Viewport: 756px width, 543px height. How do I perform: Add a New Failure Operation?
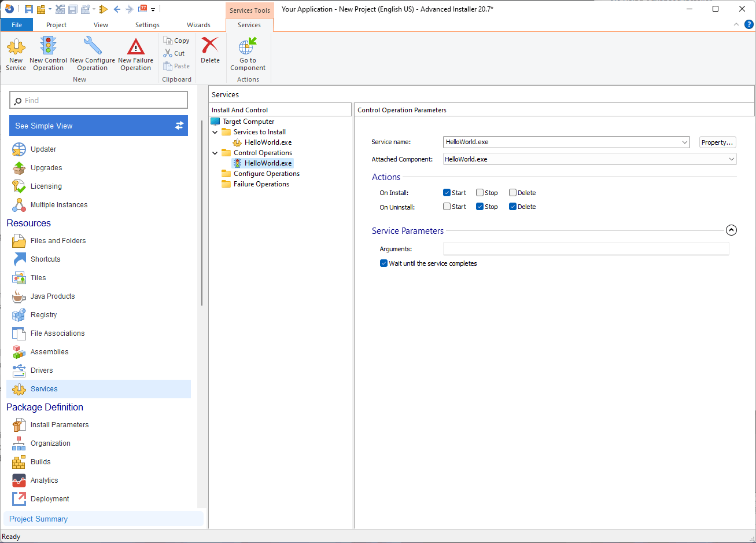[136, 53]
